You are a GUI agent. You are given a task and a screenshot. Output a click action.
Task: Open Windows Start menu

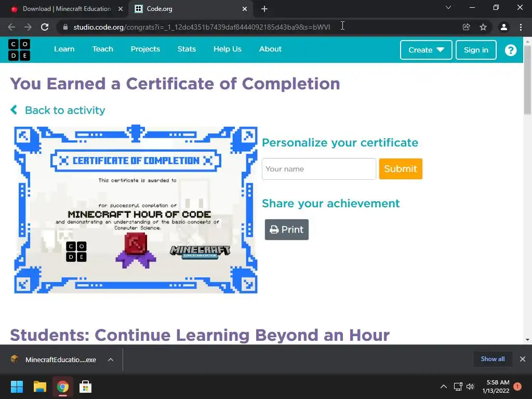click(x=17, y=387)
